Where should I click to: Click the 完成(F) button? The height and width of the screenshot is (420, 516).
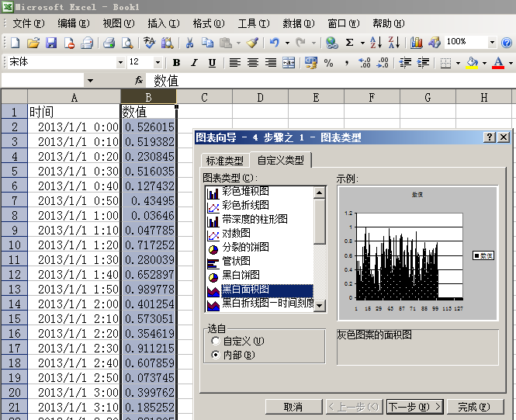click(x=474, y=407)
